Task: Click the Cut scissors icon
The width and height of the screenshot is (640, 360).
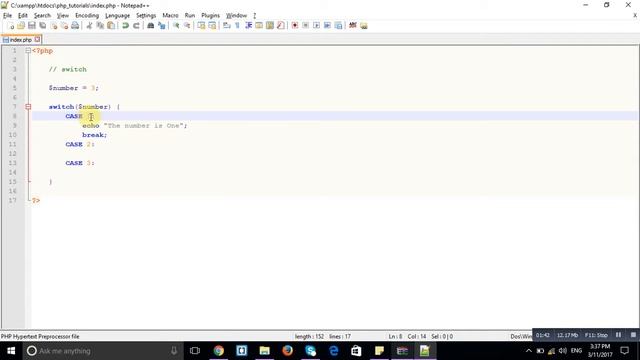Action: [x=89, y=26]
